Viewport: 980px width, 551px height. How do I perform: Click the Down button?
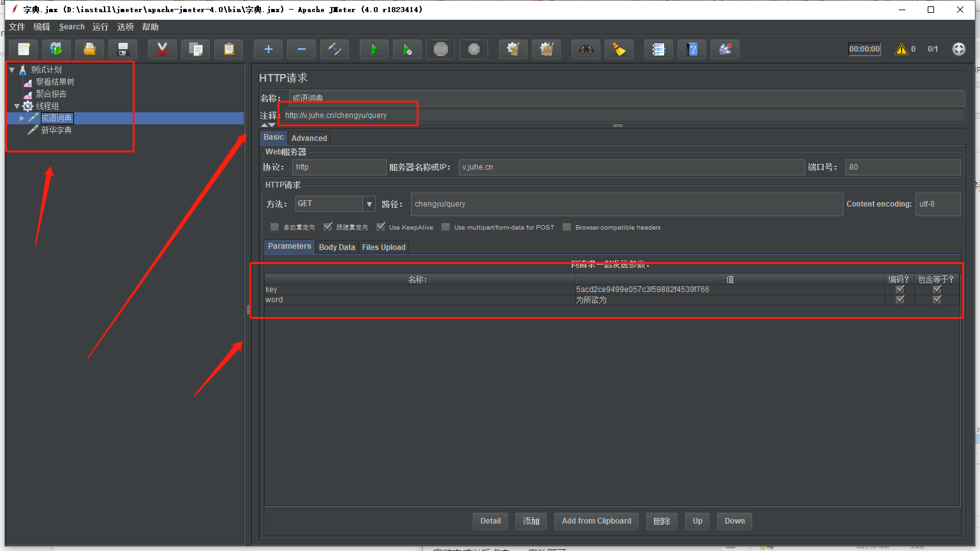(735, 521)
